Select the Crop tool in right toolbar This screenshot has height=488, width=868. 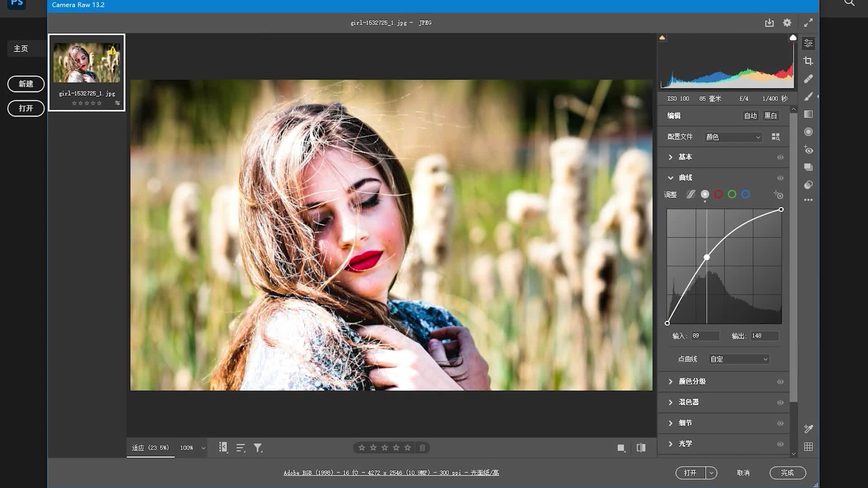coord(808,61)
